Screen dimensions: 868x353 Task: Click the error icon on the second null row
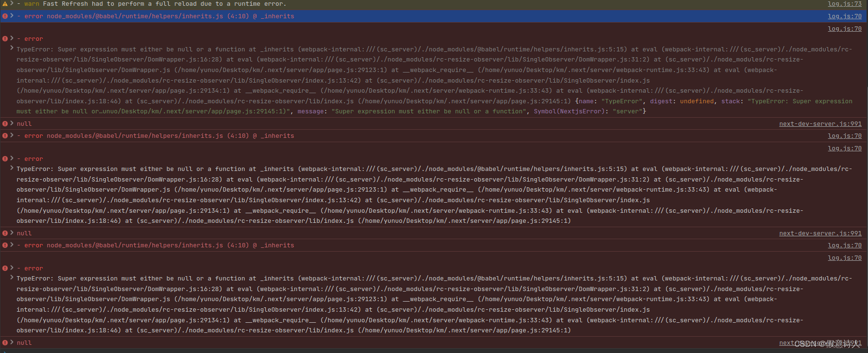tap(5, 233)
